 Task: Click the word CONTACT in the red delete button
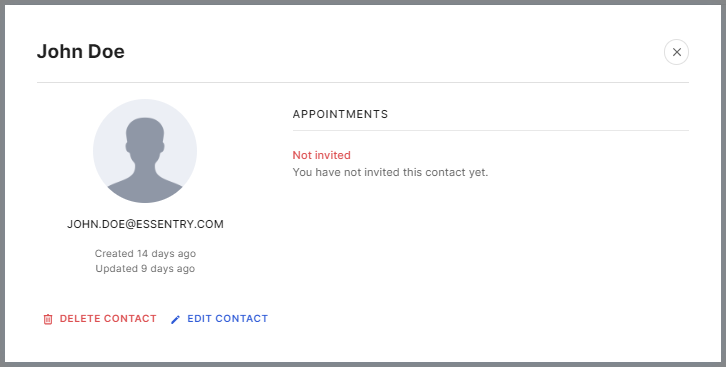pos(130,318)
